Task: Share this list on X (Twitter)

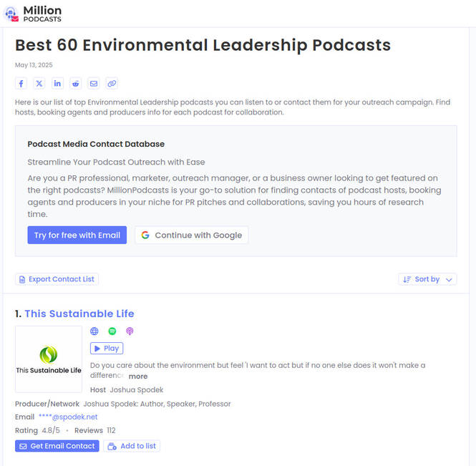Action: pos(39,83)
